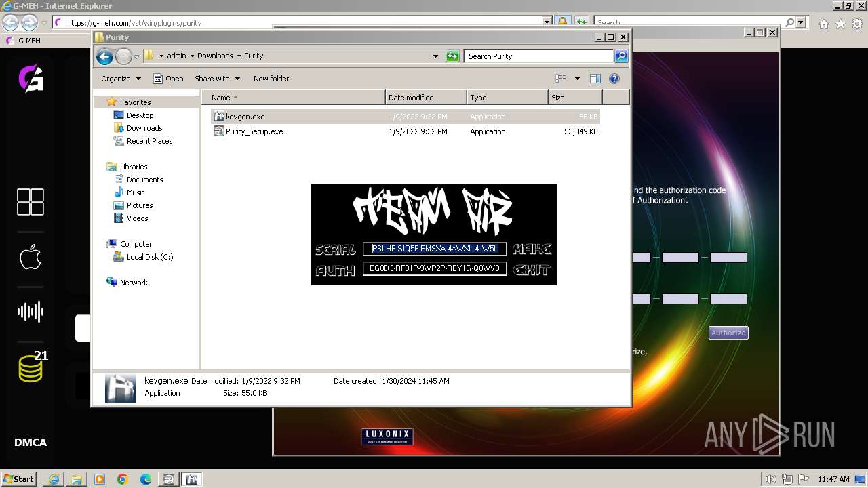
Task: Sort by the Name column header
Action: click(x=294, y=98)
